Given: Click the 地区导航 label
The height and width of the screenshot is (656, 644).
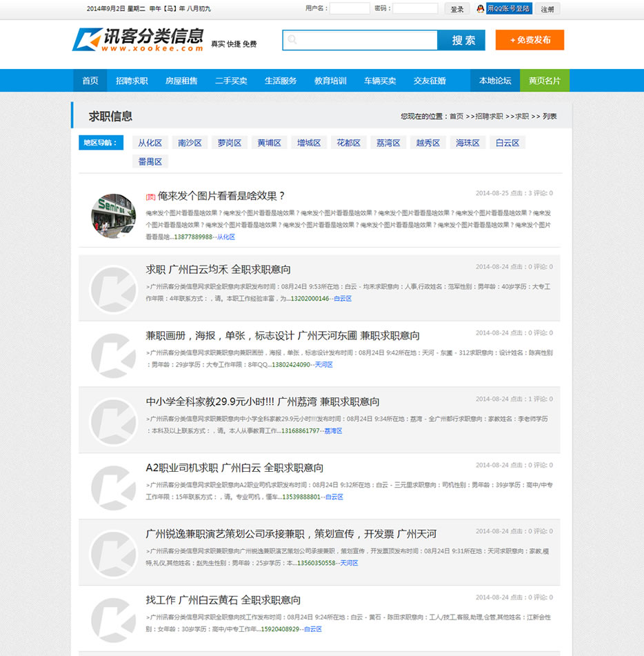Looking at the screenshot, I should 101,143.
